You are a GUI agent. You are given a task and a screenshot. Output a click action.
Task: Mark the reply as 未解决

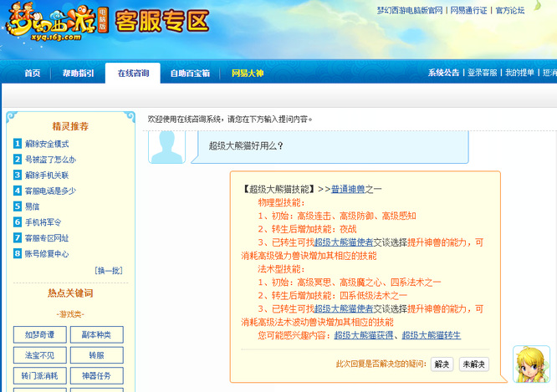pyautogui.click(x=474, y=364)
